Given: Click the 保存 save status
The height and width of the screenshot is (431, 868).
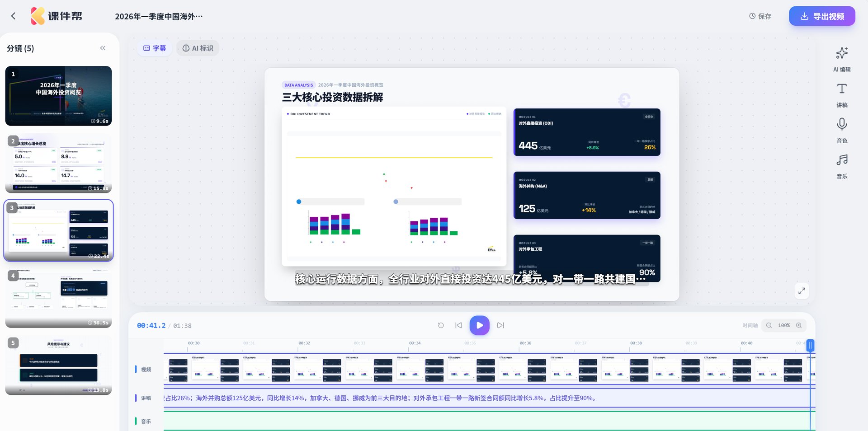Looking at the screenshot, I should (x=760, y=16).
